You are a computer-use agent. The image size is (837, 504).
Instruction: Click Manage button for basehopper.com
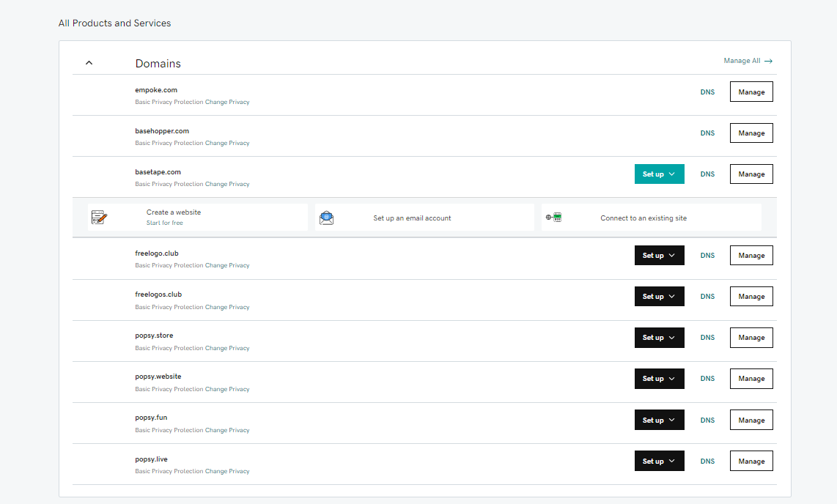point(751,133)
